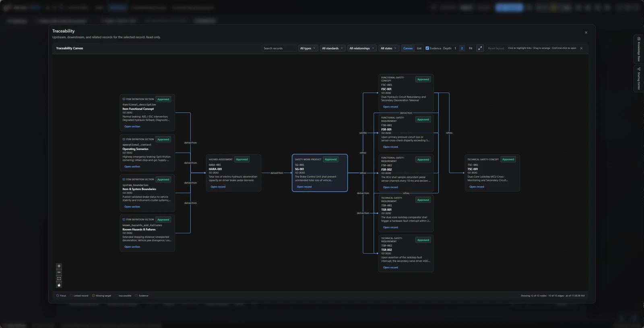Image resolution: width=644 pixels, height=328 pixels.
Task: Select the HARA-001 hazard assessment title
Action: coord(215,169)
